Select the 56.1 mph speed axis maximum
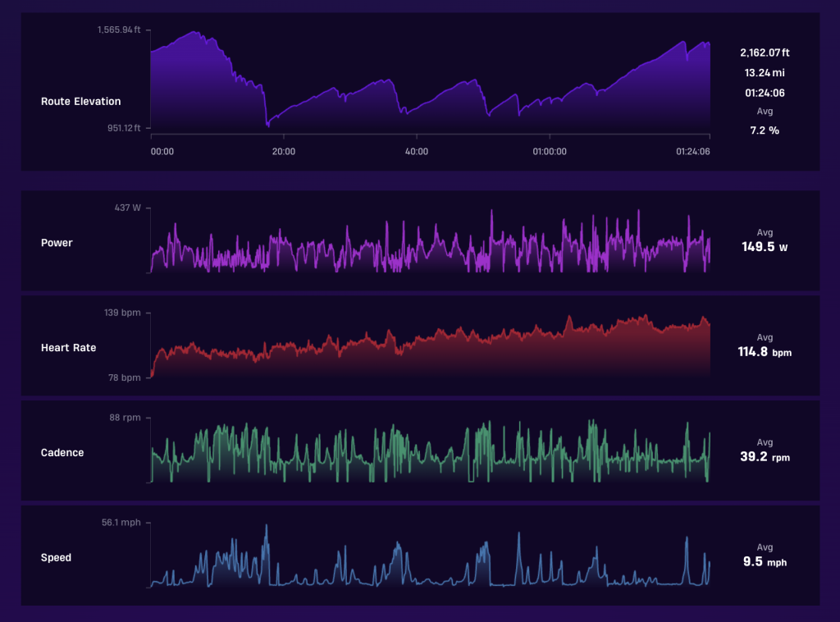The image size is (840, 622). point(121,523)
